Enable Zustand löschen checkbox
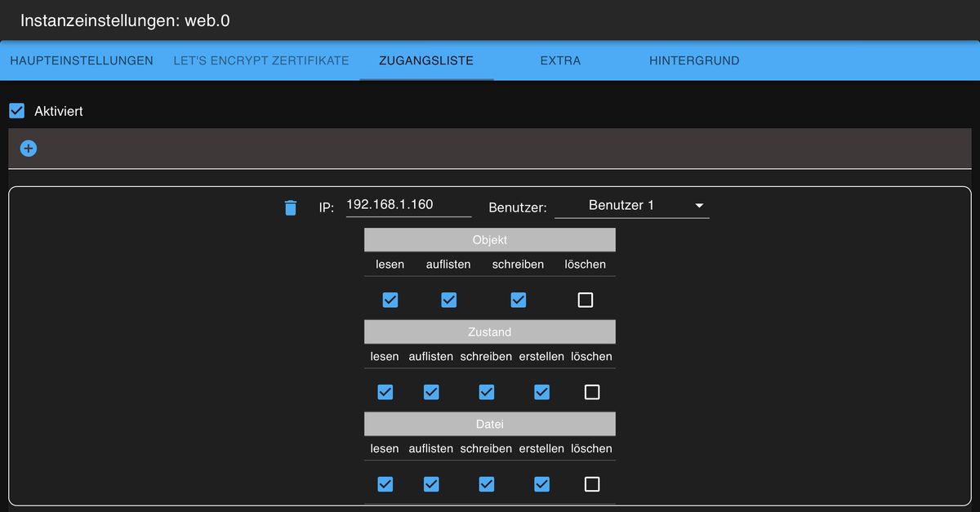Viewport: 980px width, 512px height. pos(592,392)
